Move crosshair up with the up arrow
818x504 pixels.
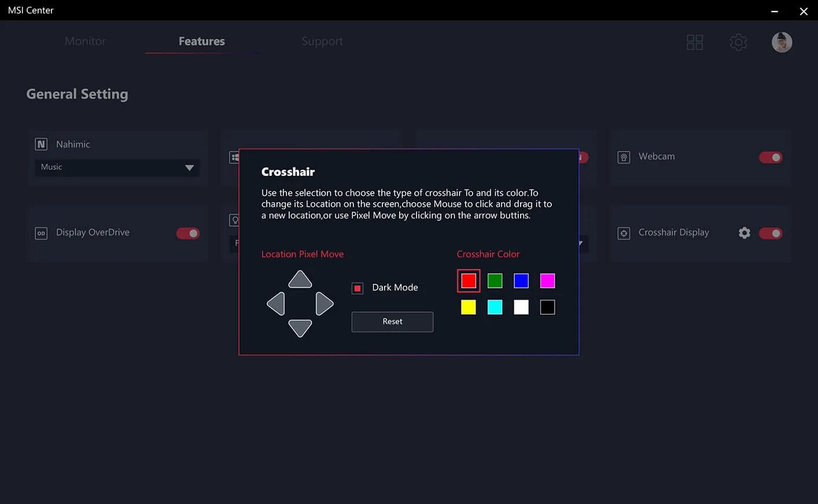pyautogui.click(x=300, y=280)
